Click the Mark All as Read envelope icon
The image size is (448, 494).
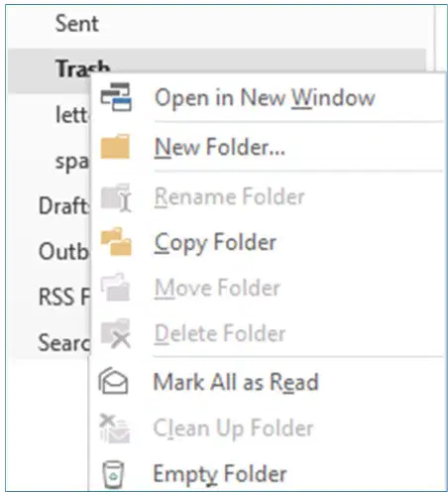[x=113, y=381]
